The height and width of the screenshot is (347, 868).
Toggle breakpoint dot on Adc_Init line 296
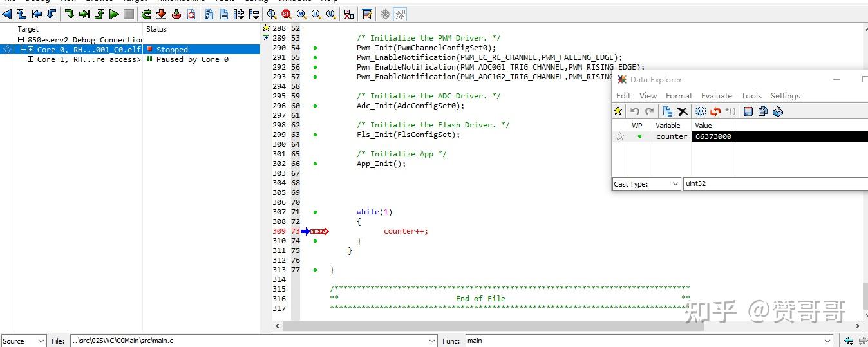tap(315, 106)
